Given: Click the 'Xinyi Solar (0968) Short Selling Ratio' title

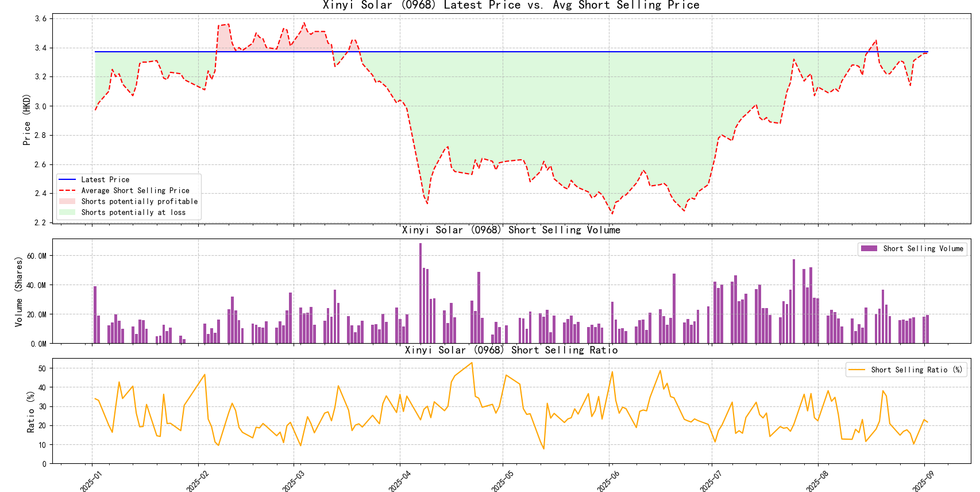Looking at the screenshot, I should click(x=511, y=350).
